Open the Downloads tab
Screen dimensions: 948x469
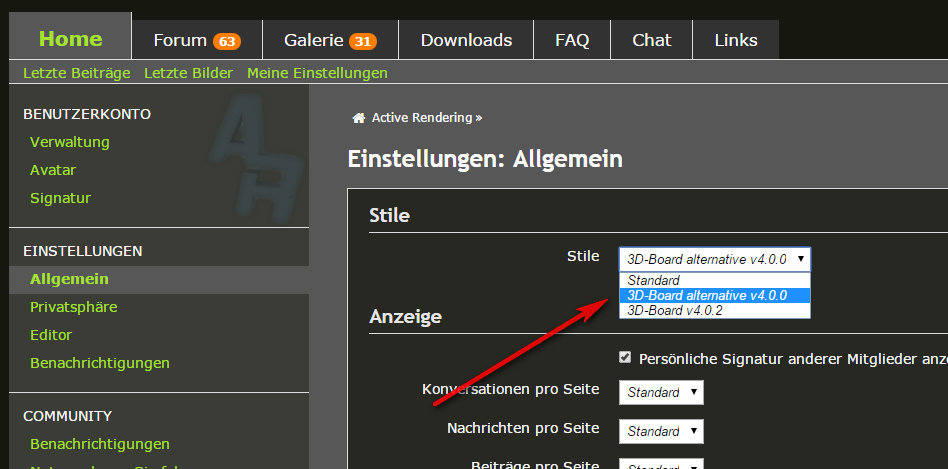point(466,40)
